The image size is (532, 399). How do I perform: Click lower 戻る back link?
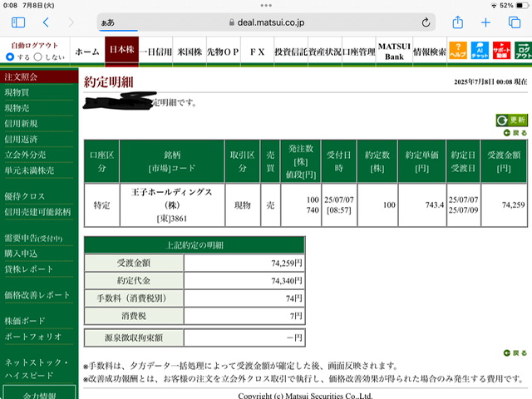coord(515,353)
